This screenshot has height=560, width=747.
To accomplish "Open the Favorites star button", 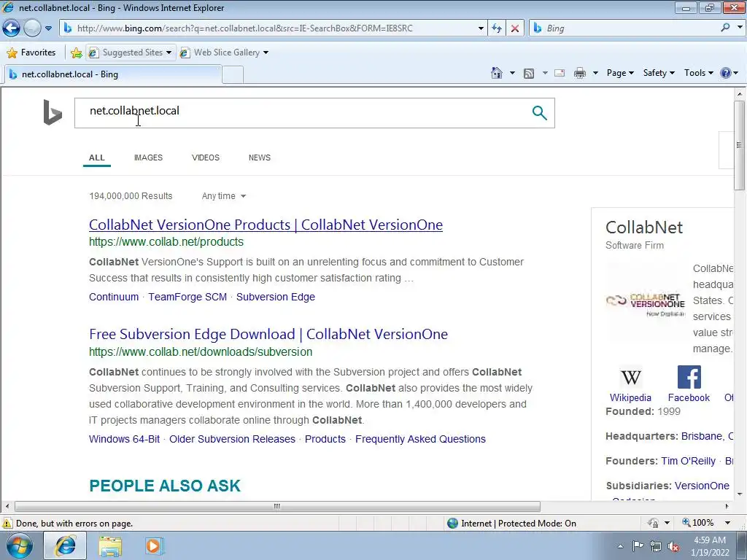I will [x=31, y=52].
